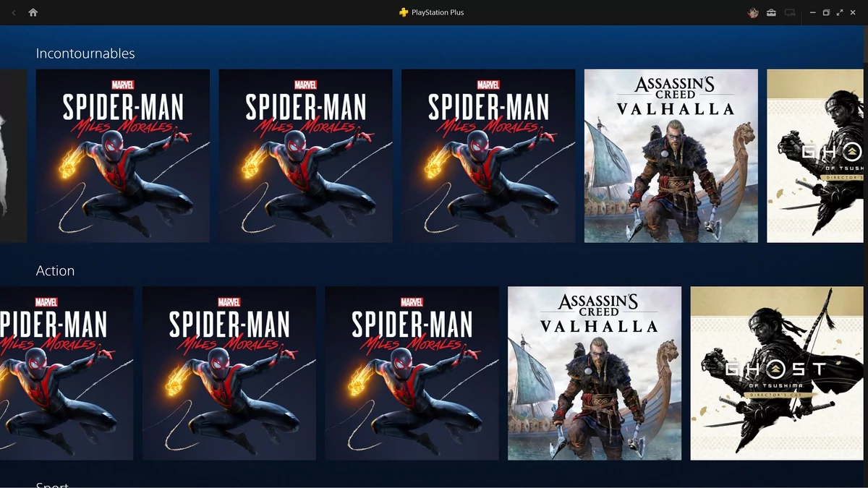868x488 pixels.
Task: Select the cut-off Spider-Man card in Action row
Action: [x=67, y=373]
